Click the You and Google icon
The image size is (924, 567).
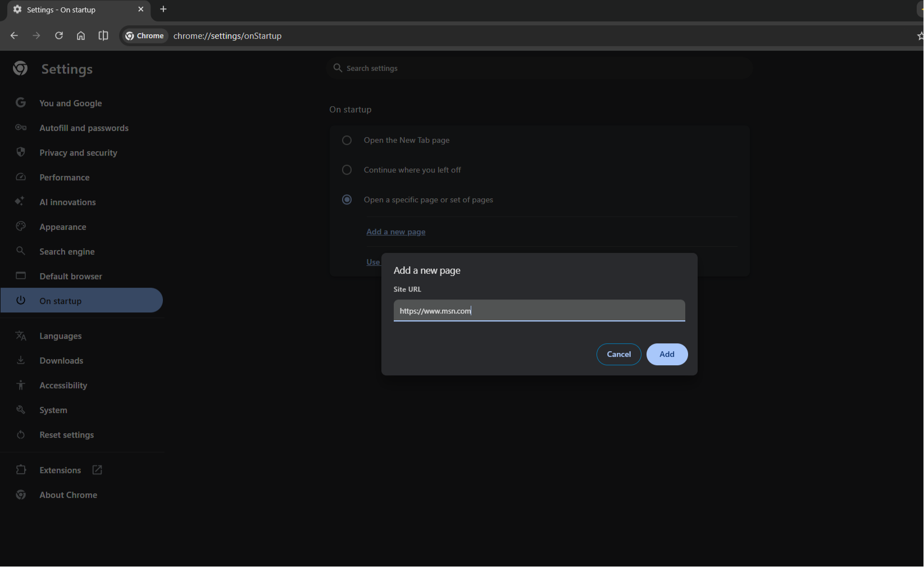coord(21,103)
